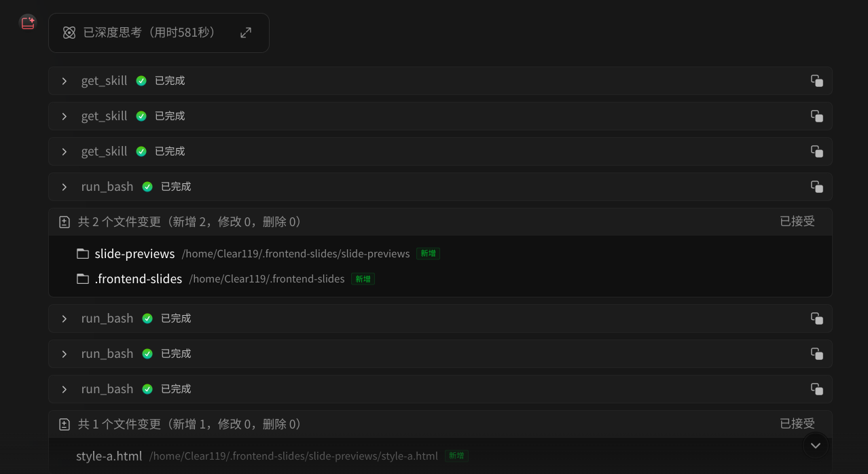Copy the first get_skill call output
868x474 pixels.
coord(817,81)
